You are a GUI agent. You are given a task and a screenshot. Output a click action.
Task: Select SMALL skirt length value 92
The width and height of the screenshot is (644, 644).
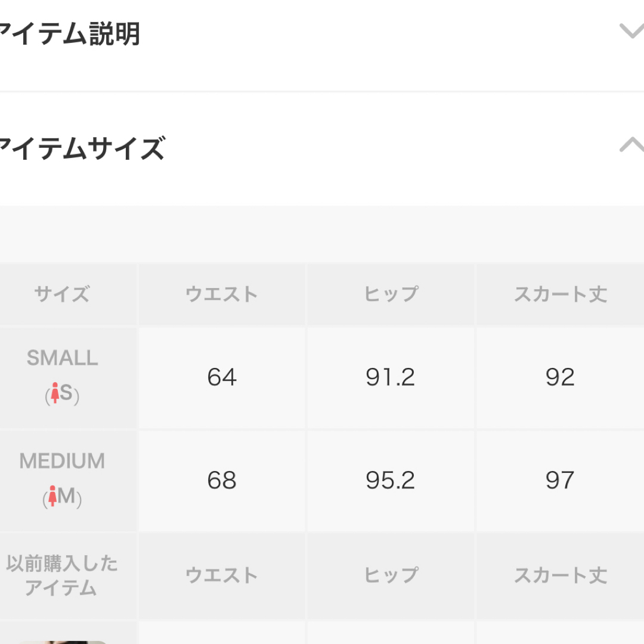(560, 377)
